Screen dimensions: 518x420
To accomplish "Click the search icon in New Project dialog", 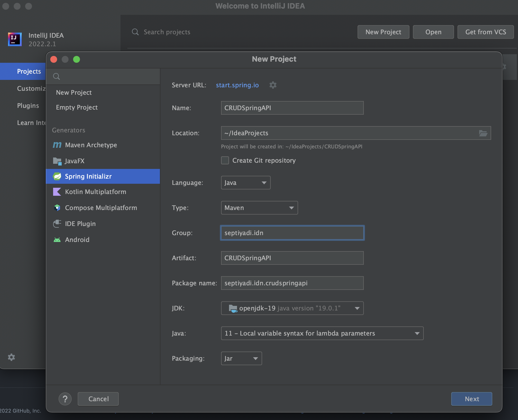I will [x=57, y=76].
